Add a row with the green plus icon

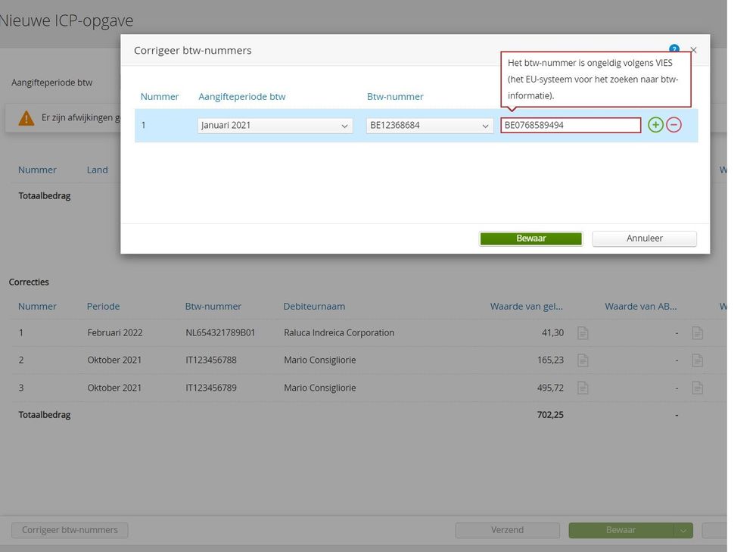(x=655, y=125)
